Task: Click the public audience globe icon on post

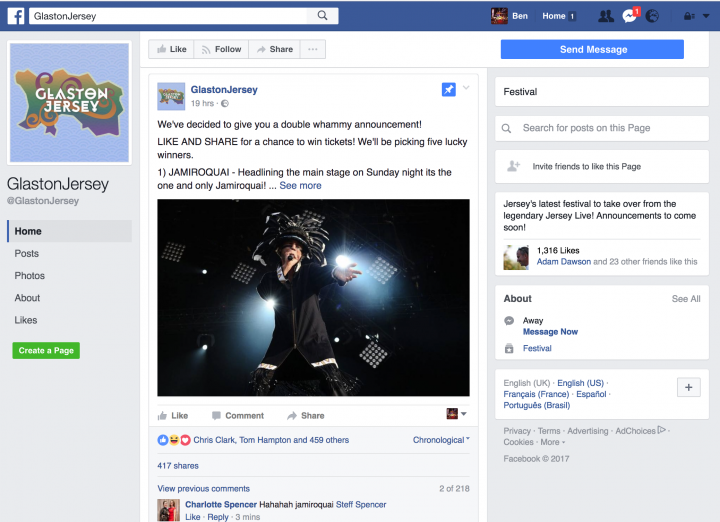Action: [225, 103]
